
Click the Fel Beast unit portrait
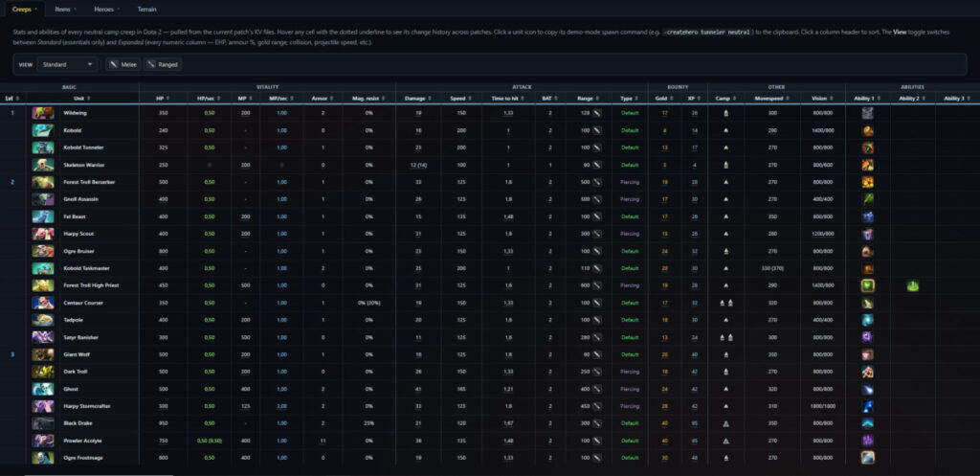43,216
